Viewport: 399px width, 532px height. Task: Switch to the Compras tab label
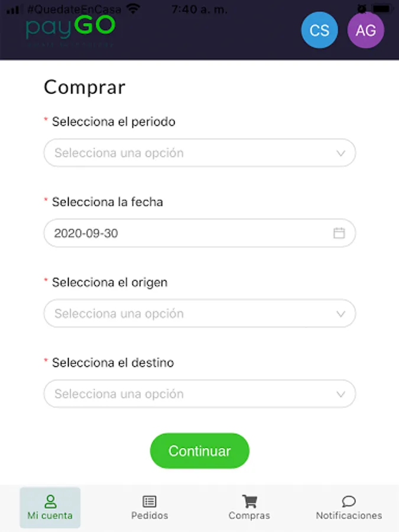pos(249,515)
